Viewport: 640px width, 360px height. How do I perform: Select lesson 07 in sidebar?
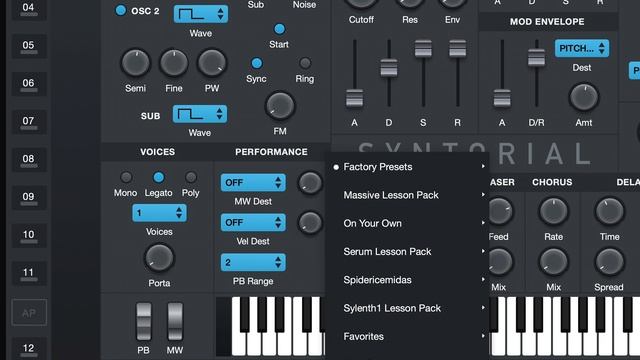click(29, 122)
